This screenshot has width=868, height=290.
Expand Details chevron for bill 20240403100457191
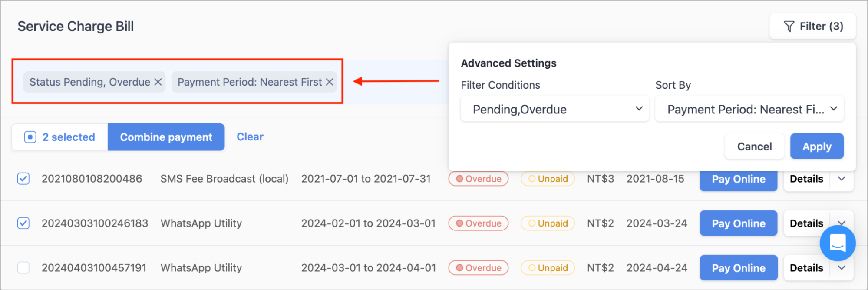(x=842, y=268)
